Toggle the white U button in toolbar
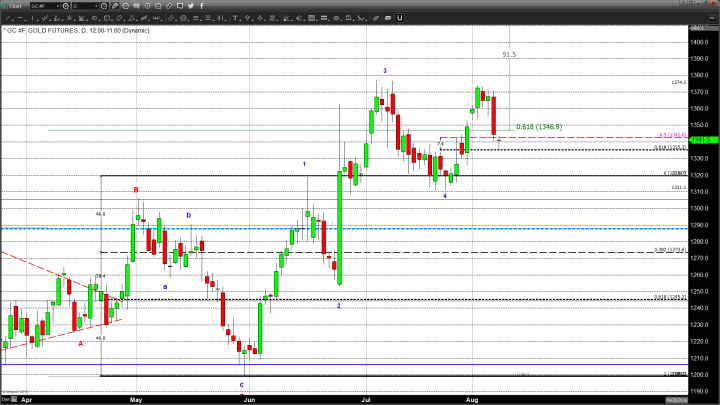The height and width of the screenshot is (405, 720). click(x=399, y=18)
